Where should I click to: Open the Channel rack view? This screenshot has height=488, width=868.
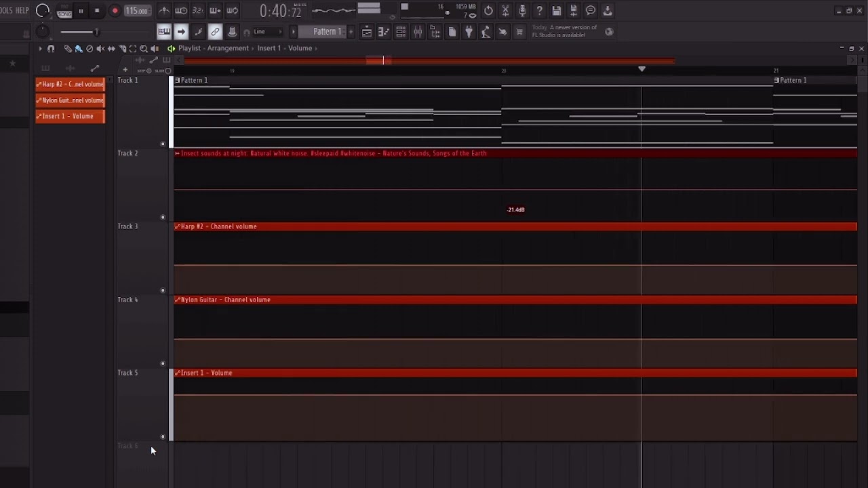click(x=401, y=31)
